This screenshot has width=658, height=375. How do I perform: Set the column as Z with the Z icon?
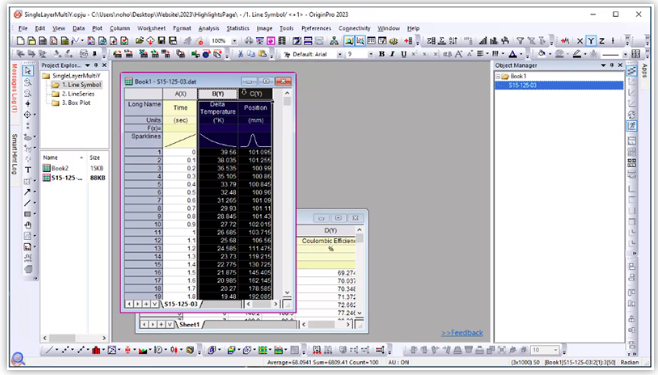(x=602, y=41)
